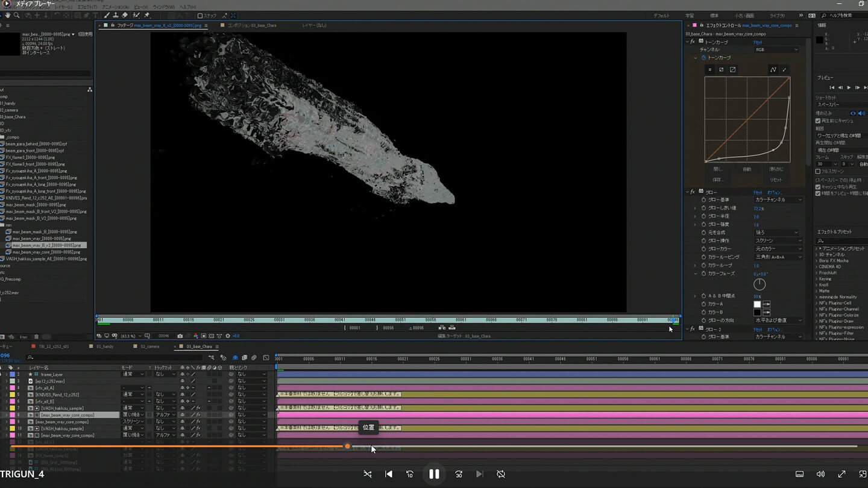Open the shortcut Spacebar dropdown
This screenshot has width=868, height=488.
coord(841,105)
